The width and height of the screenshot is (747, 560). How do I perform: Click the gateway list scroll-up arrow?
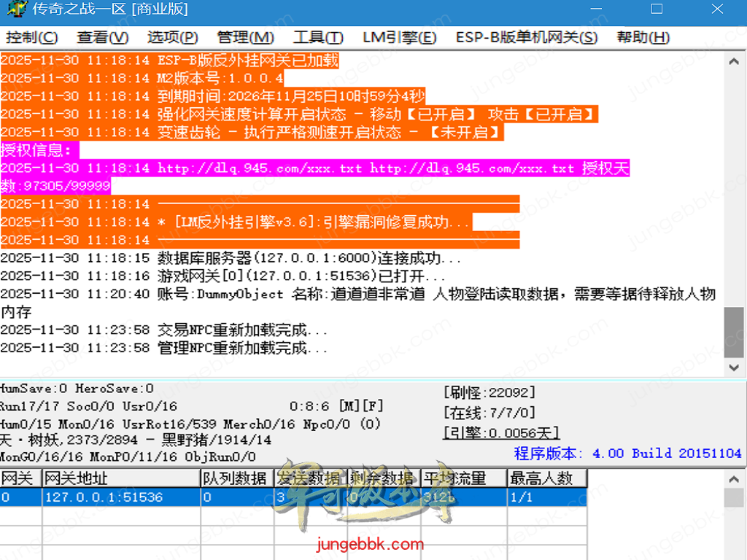735,479
